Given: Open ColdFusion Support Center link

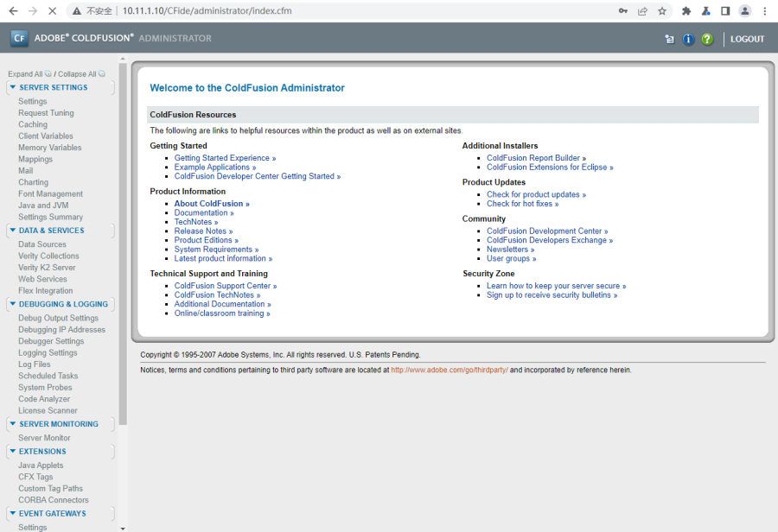Looking at the screenshot, I should click(x=226, y=286).
